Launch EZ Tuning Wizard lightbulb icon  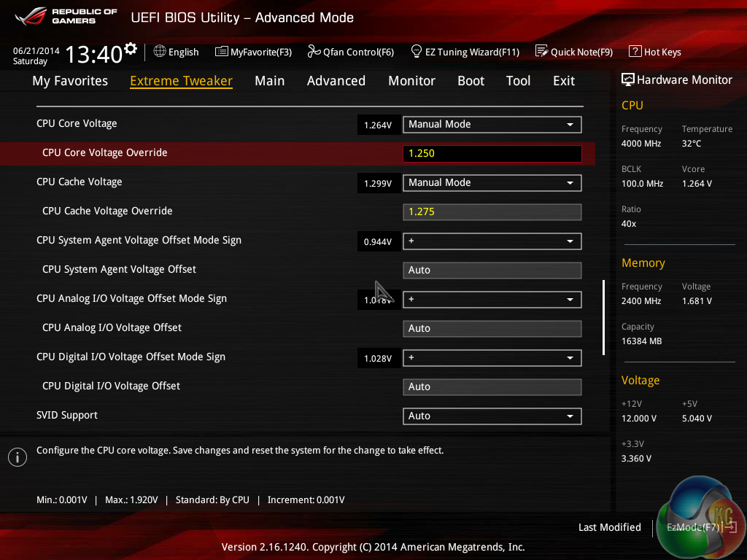click(417, 52)
